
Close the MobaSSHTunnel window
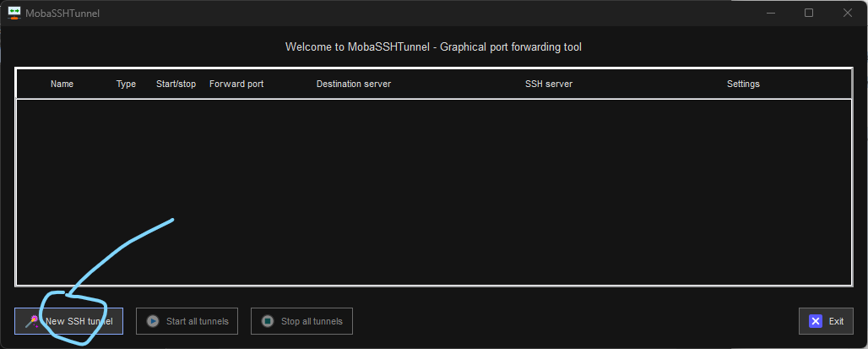[x=848, y=13]
